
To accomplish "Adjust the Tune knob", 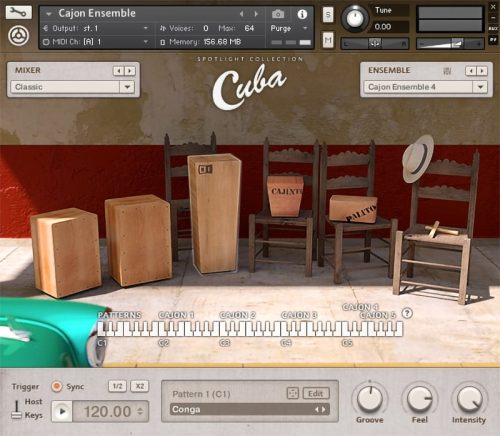I will (x=355, y=18).
